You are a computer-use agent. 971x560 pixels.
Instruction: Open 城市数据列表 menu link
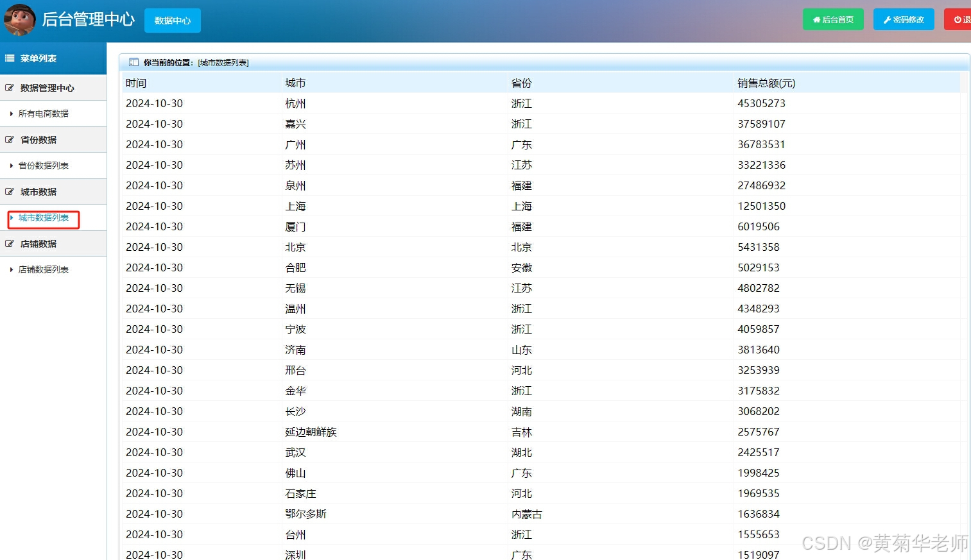coord(44,218)
